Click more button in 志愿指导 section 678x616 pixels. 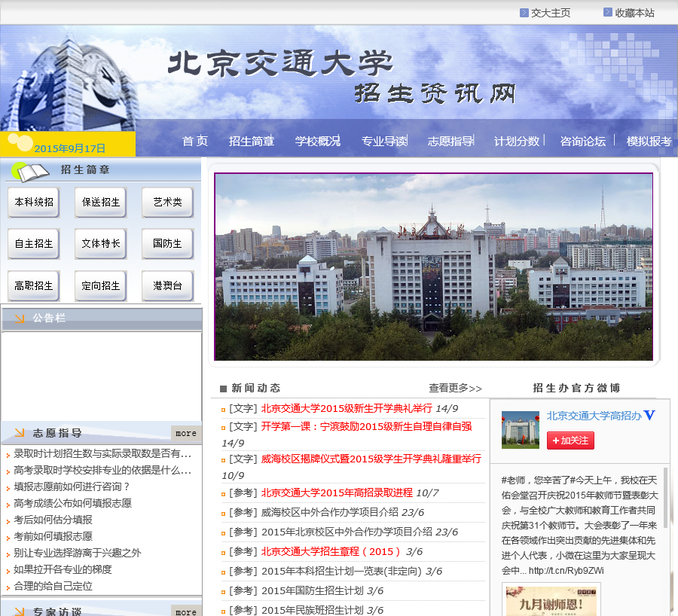click(x=186, y=433)
